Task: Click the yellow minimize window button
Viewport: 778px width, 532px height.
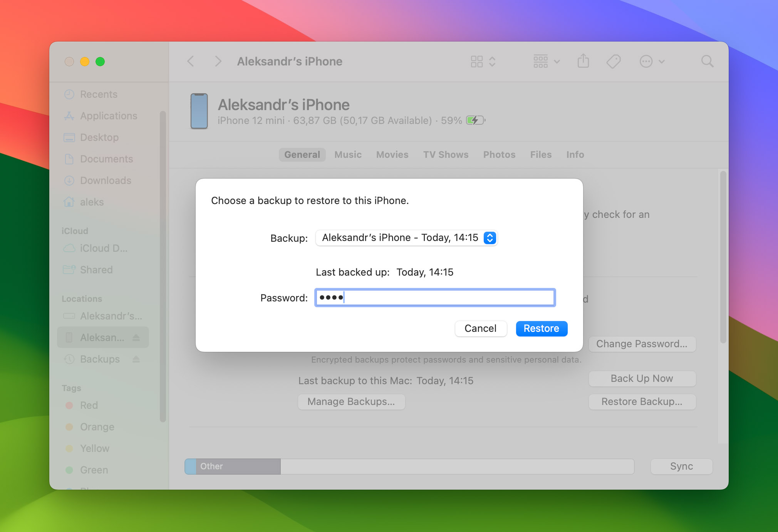Action: click(85, 62)
